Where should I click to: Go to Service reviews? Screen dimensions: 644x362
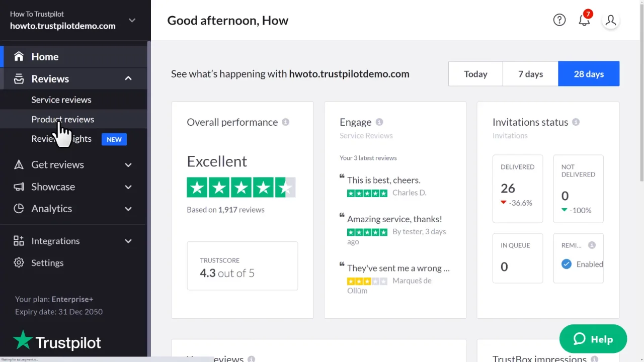61,100
